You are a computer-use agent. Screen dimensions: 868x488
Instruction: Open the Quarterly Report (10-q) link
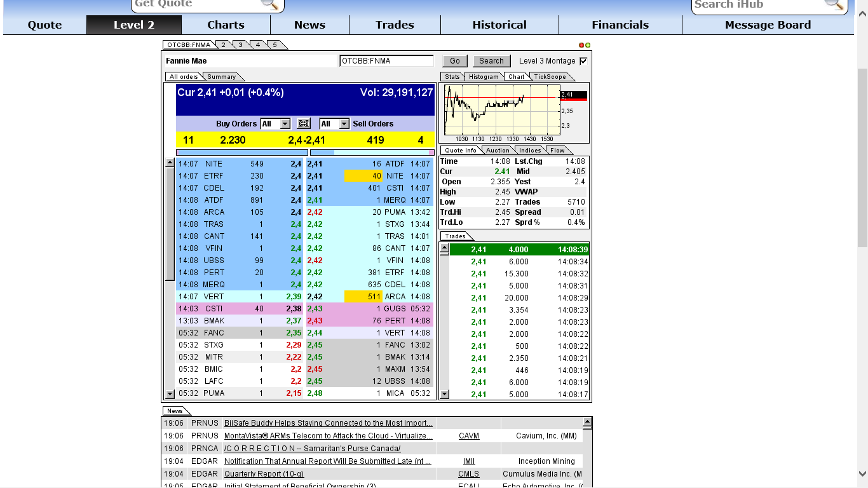coord(264,474)
